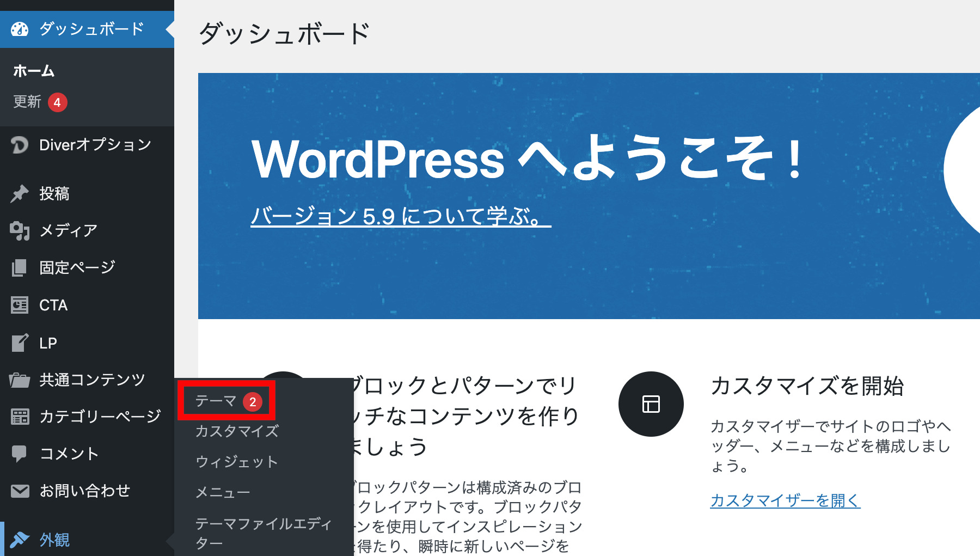Click the red 2 badge next to テーマ
Viewport: 980px width, 556px height.
[x=253, y=402]
